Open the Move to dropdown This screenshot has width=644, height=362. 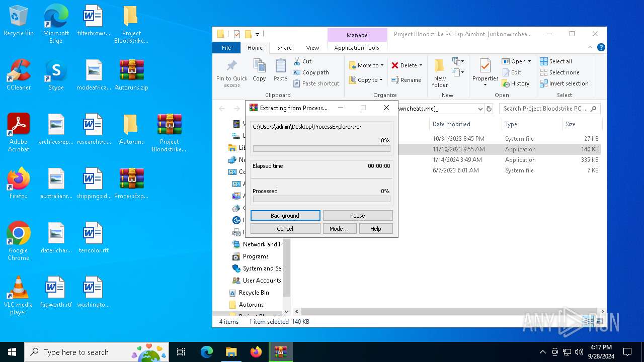(366, 65)
